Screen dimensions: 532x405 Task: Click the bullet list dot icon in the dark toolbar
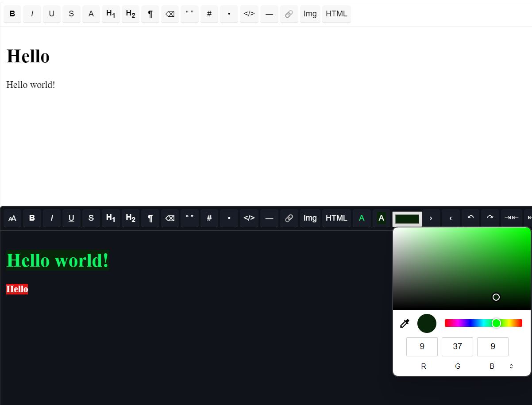pyautogui.click(x=229, y=218)
